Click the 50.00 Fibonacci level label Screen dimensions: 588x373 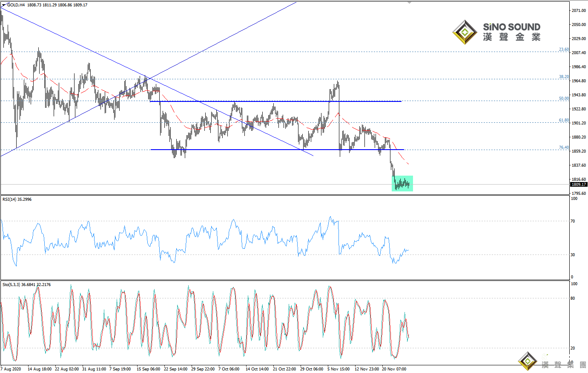pos(564,98)
